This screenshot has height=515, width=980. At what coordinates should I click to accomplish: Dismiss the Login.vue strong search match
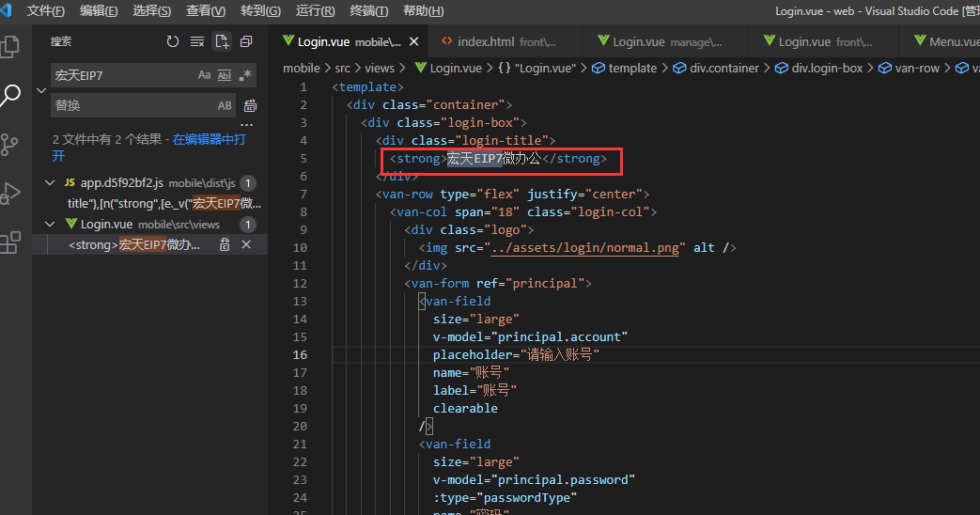246,244
